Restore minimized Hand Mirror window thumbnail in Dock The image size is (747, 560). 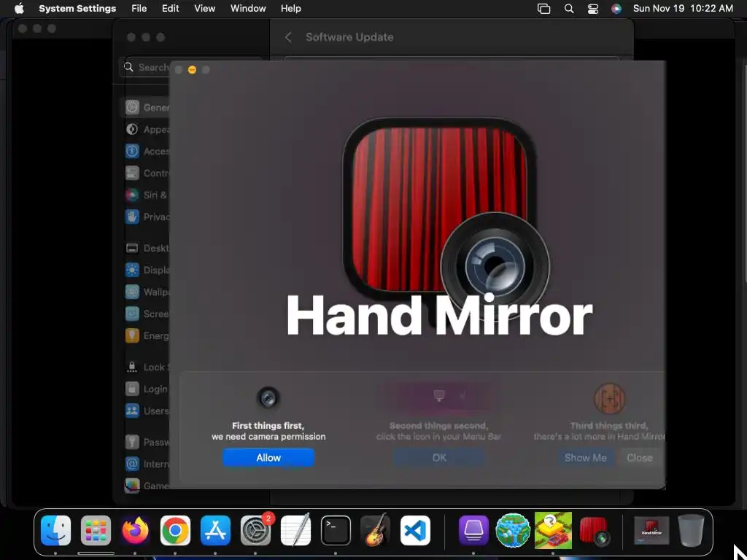tap(651, 531)
